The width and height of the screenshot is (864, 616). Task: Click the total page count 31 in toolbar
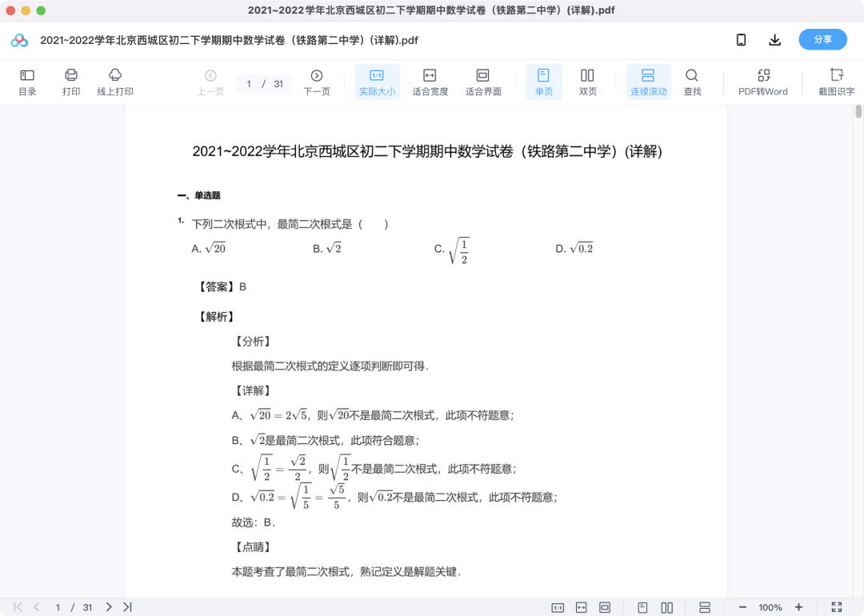point(278,84)
